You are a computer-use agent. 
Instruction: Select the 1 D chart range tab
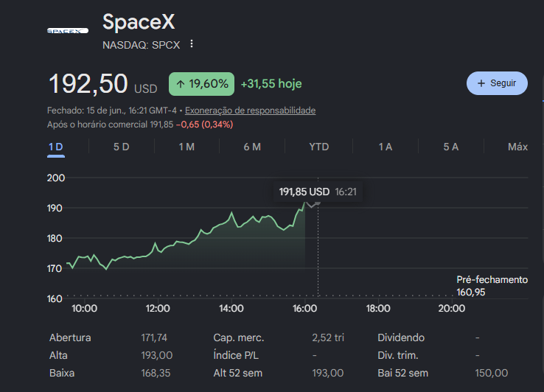pos(56,147)
